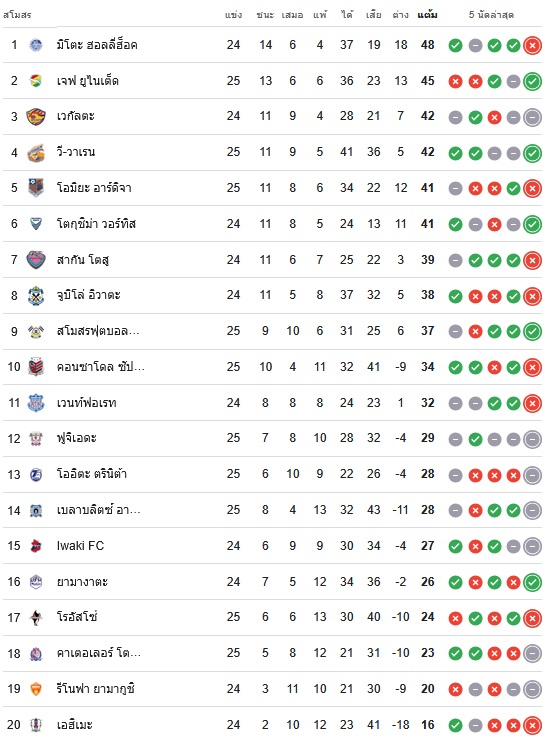Open the คอนซาโดล ซัป… team link
The width and height of the screenshot is (549, 736).
[x=100, y=367]
